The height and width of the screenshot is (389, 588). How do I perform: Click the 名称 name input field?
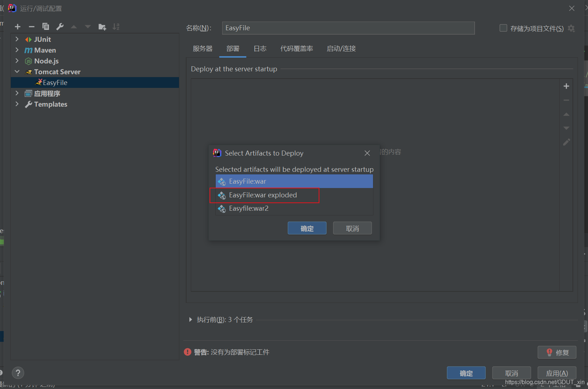[348, 28]
